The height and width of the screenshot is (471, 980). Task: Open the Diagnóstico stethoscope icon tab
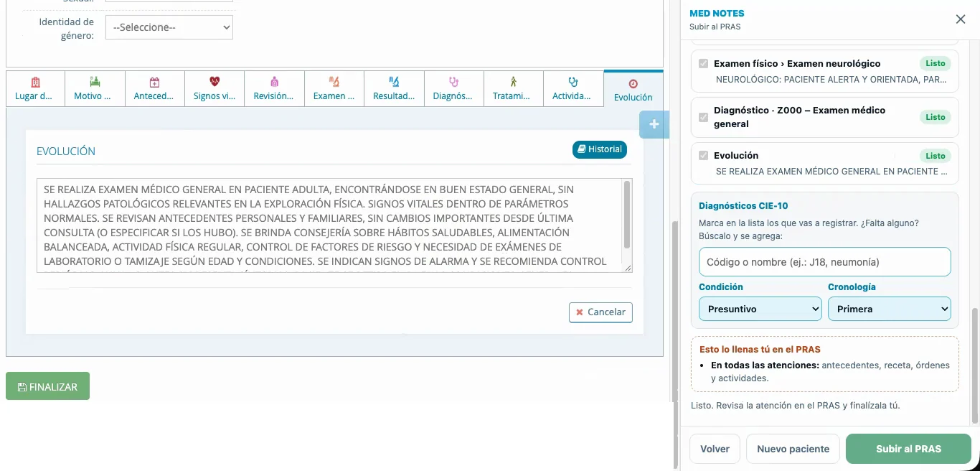pos(453,82)
